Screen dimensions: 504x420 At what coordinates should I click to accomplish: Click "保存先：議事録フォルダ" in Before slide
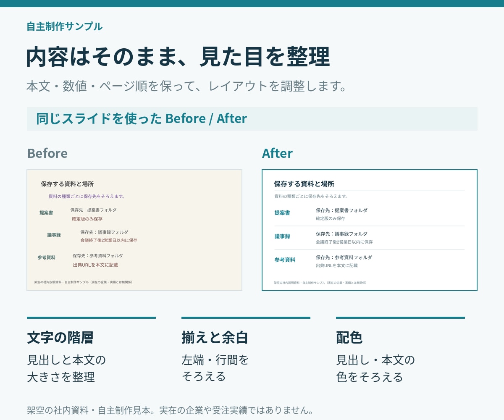104,232
